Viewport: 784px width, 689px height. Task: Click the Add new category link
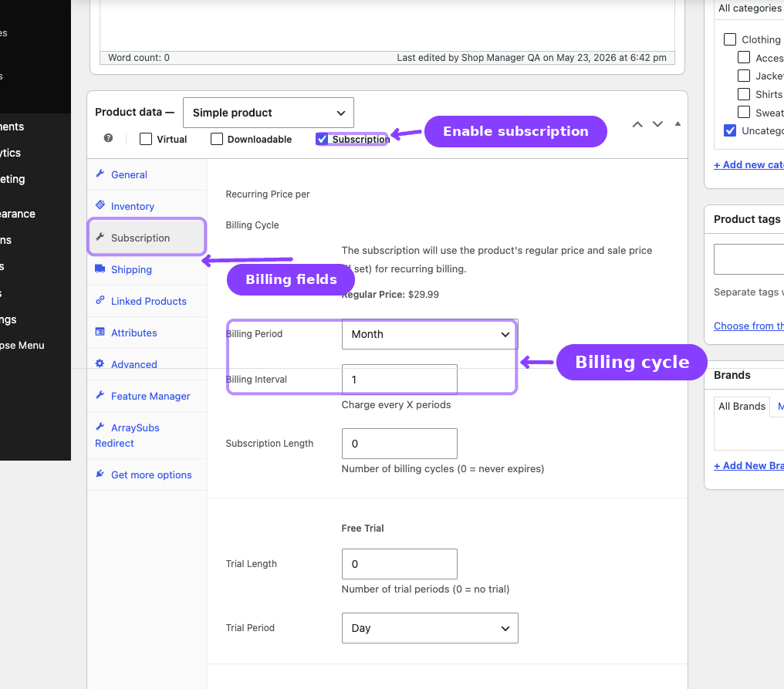(x=749, y=164)
